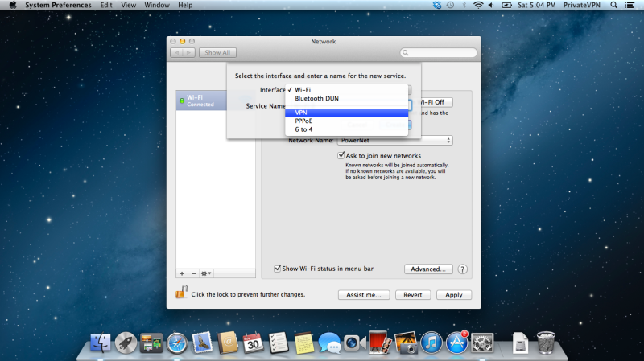Image resolution: width=644 pixels, height=361 pixels.
Task: Uncheck Show Wi-Fi status in menu bar
Action: [x=278, y=269]
